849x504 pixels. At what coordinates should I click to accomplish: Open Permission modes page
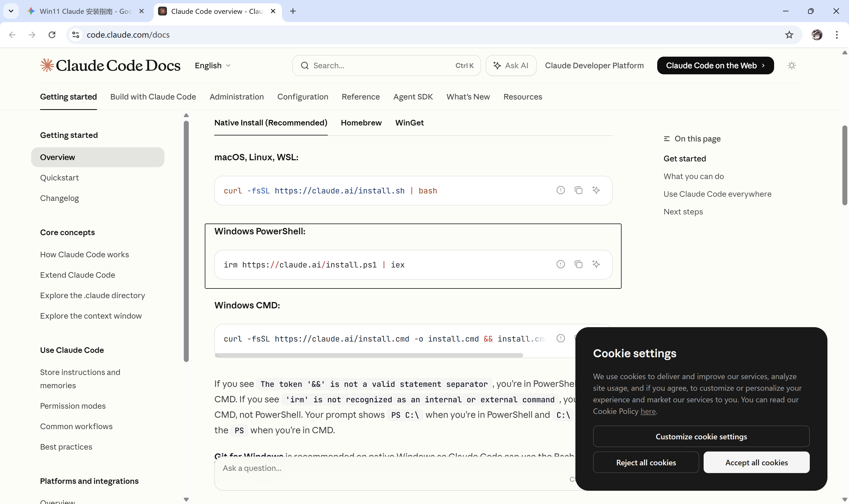tap(73, 406)
